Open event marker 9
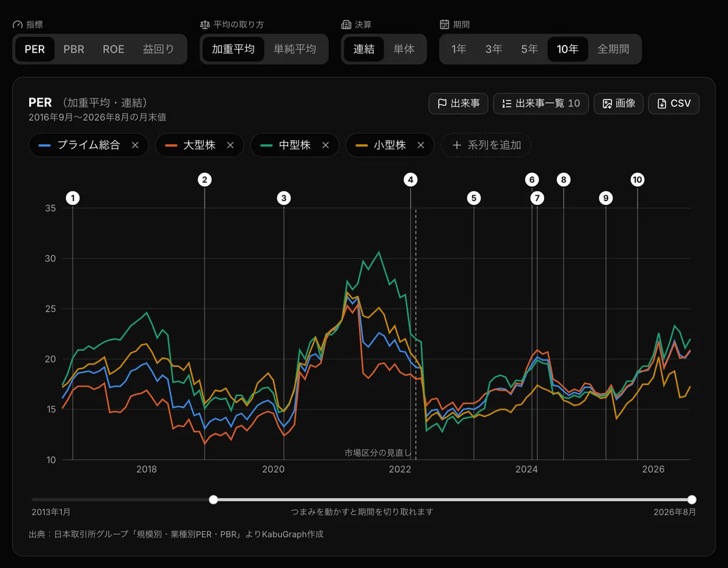The width and height of the screenshot is (728, 568). pos(605,198)
